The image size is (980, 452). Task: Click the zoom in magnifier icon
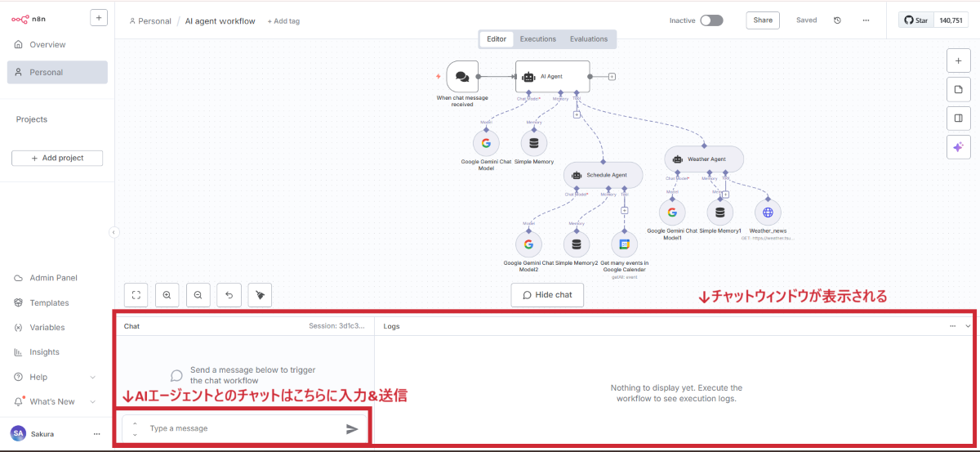(167, 295)
